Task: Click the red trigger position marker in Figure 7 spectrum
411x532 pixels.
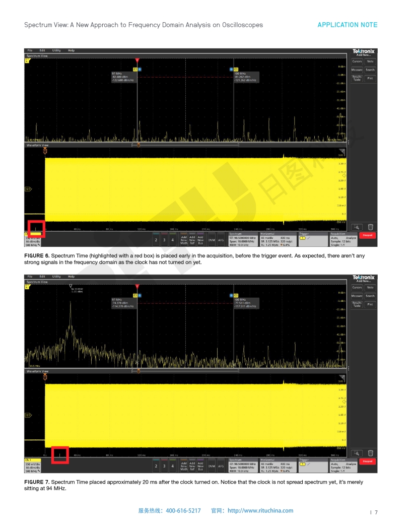Action: coord(137,286)
